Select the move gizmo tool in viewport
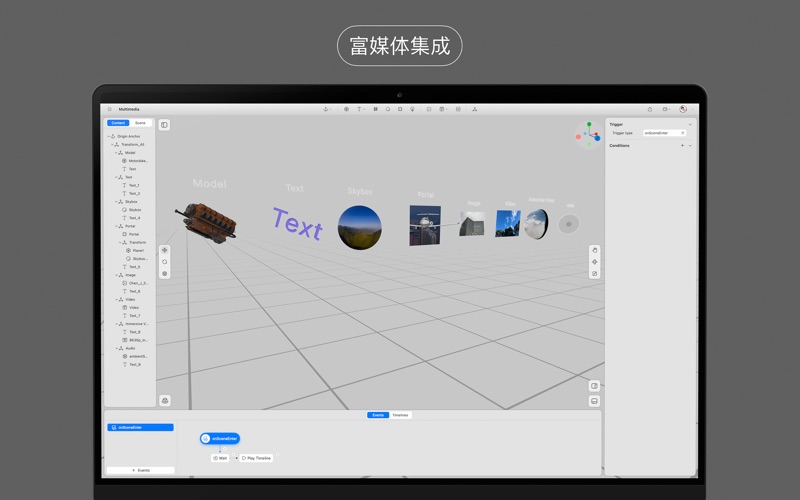 (164, 250)
